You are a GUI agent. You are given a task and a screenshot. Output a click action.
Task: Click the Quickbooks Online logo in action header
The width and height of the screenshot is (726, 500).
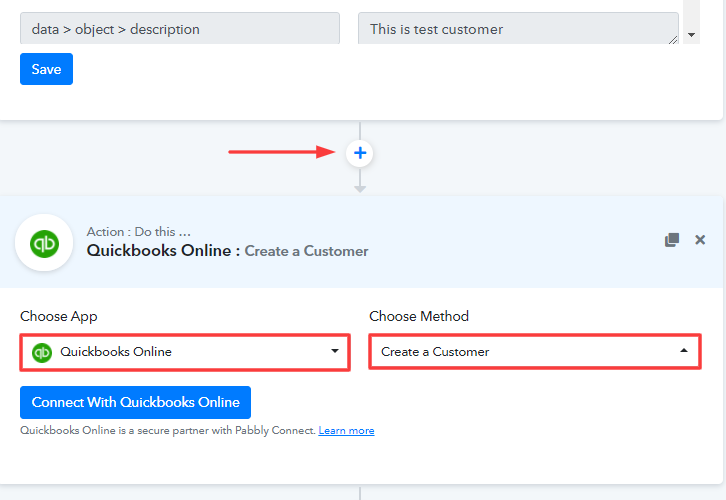44,243
